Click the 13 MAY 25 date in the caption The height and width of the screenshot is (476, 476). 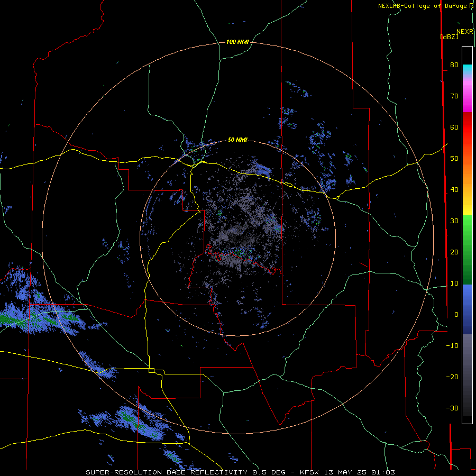click(x=346, y=472)
